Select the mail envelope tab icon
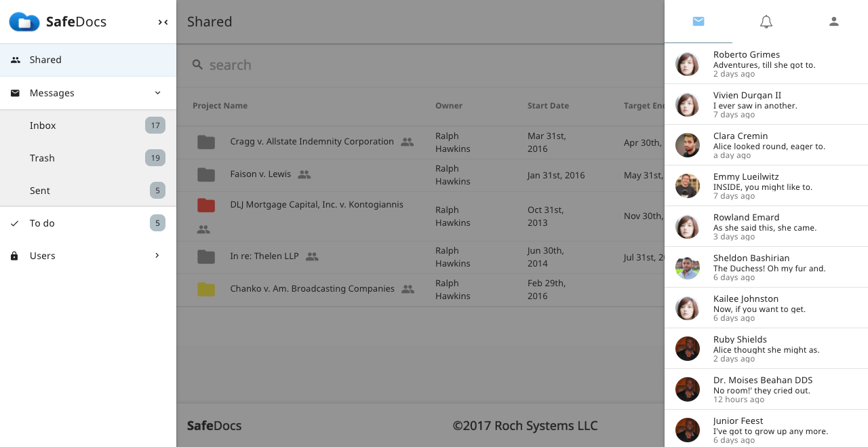 click(x=698, y=22)
